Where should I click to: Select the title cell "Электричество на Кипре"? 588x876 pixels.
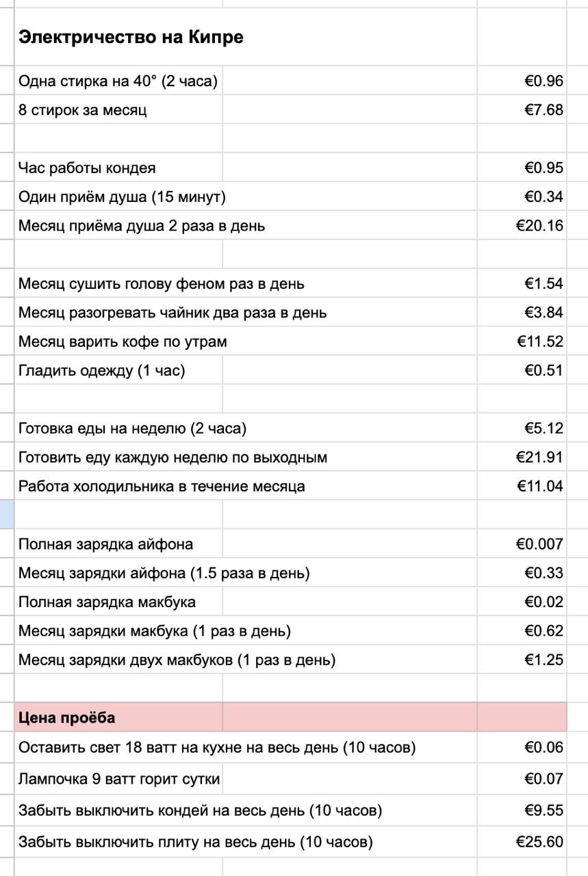point(131,38)
